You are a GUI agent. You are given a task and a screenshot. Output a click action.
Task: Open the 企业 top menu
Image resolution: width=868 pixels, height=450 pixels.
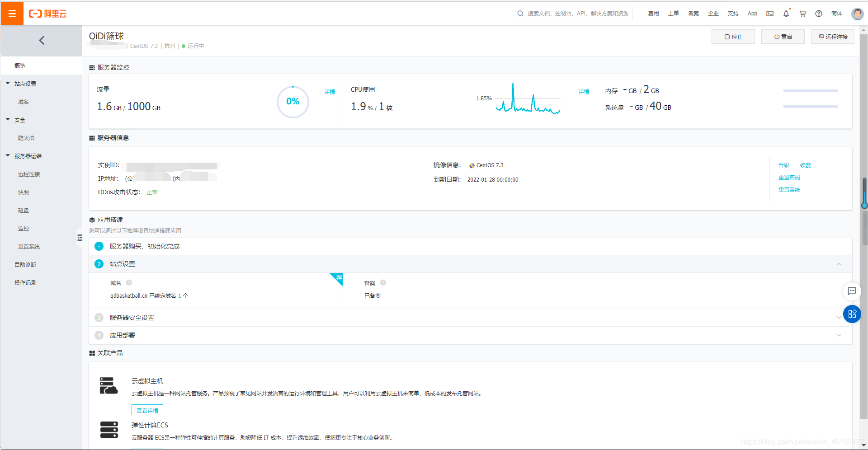pos(713,14)
